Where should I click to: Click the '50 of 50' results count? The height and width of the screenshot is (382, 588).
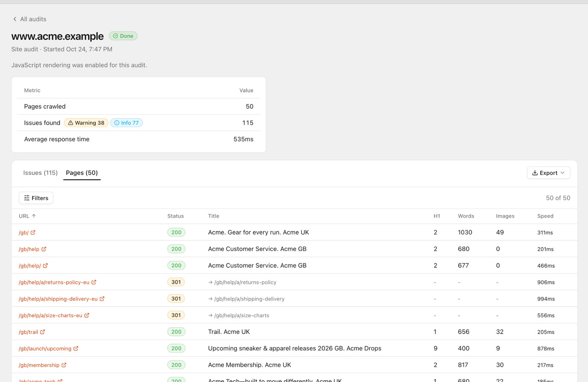[558, 198]
